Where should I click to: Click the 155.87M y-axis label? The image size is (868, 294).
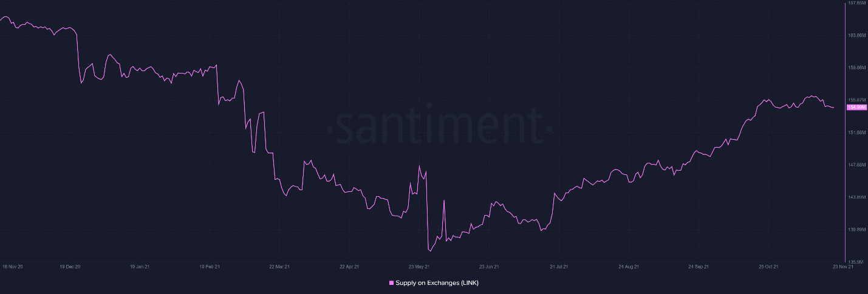(x=857, y=100)
